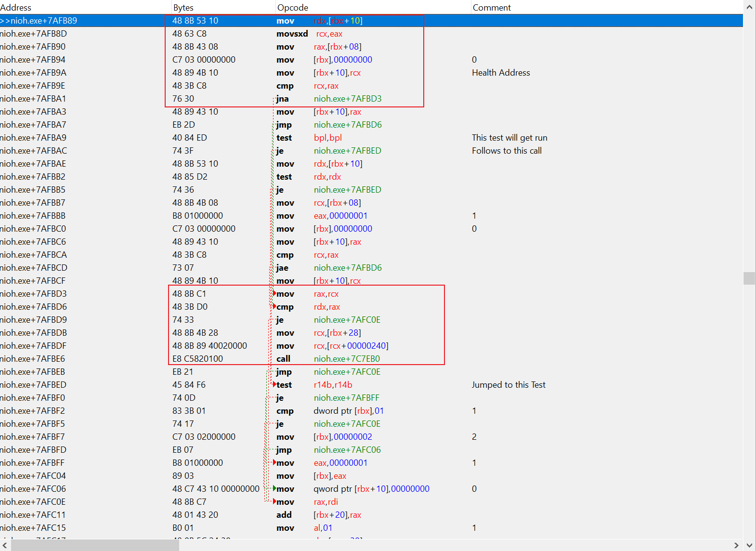Click the comment 'This test will get run'
The width and height of the screenshot is (756, 551).
(509, 138)
